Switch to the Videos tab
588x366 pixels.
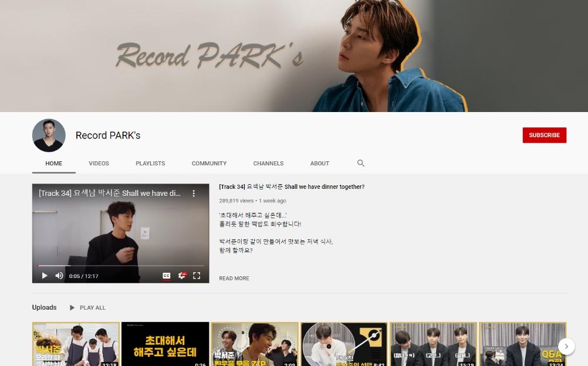[99, 164]
